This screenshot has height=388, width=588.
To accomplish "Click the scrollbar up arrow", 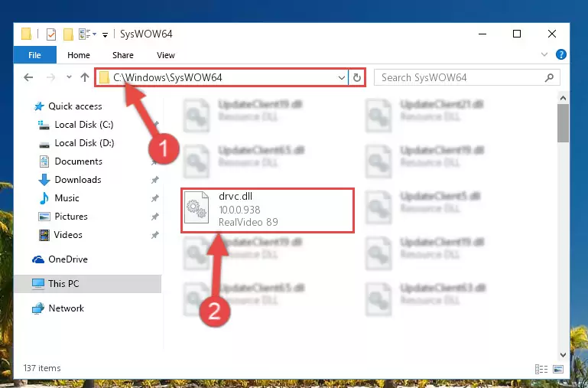I will [x=563, y=98].
